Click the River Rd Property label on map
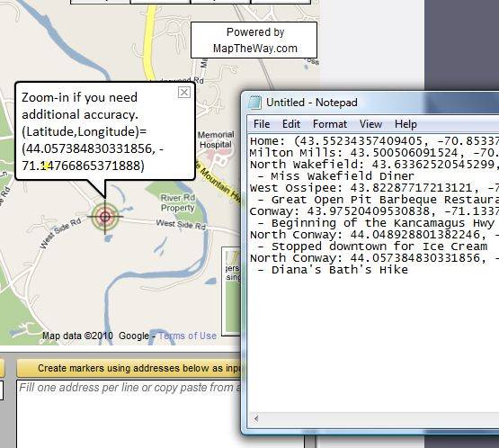Screen dimensions: 499x448 [x=178, y=202]
